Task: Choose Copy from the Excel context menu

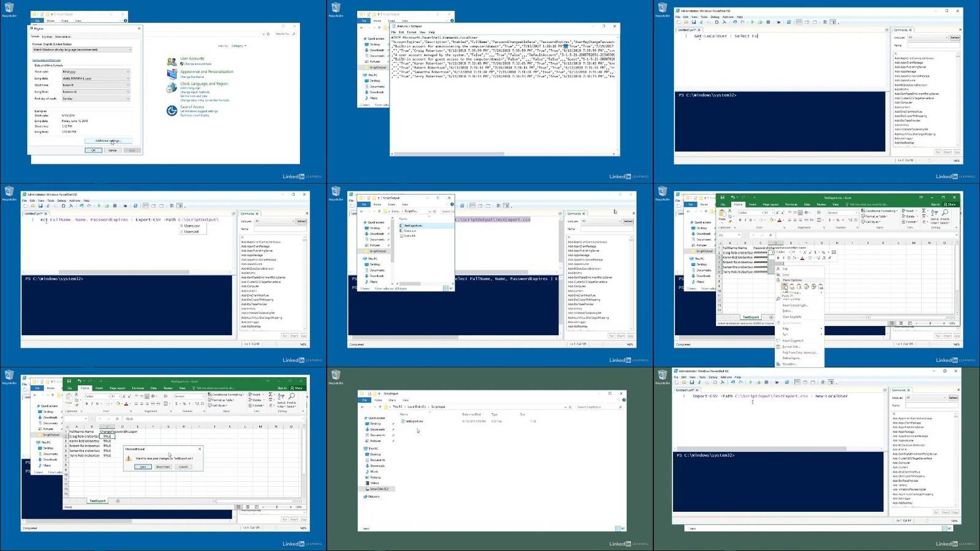Action: point(786,275)
